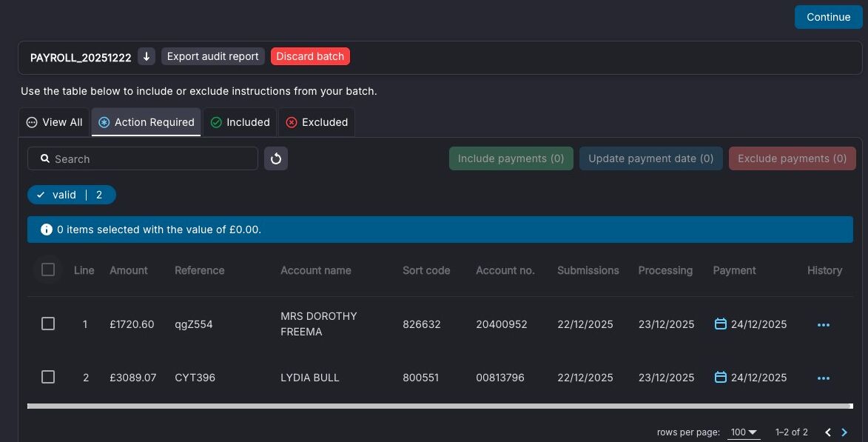868x442 pixels.
Task: Click the Continue button
Action: pos(828,17)
